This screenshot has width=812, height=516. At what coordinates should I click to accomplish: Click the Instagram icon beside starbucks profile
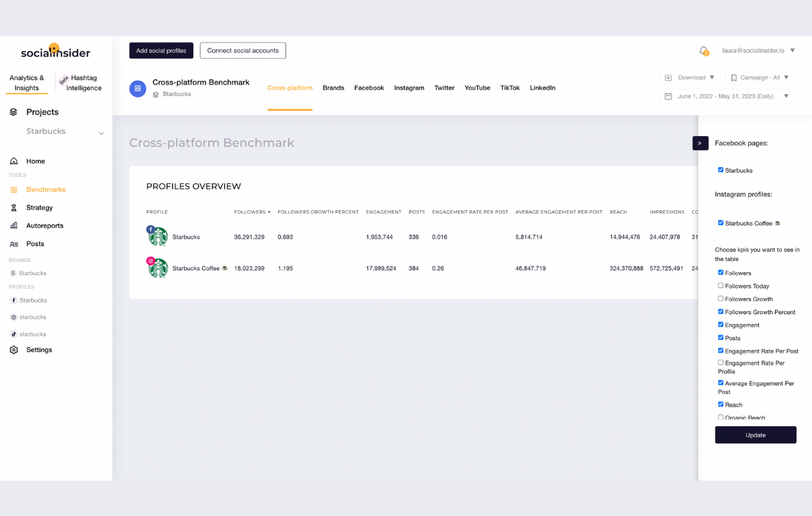tap(14, 317)
